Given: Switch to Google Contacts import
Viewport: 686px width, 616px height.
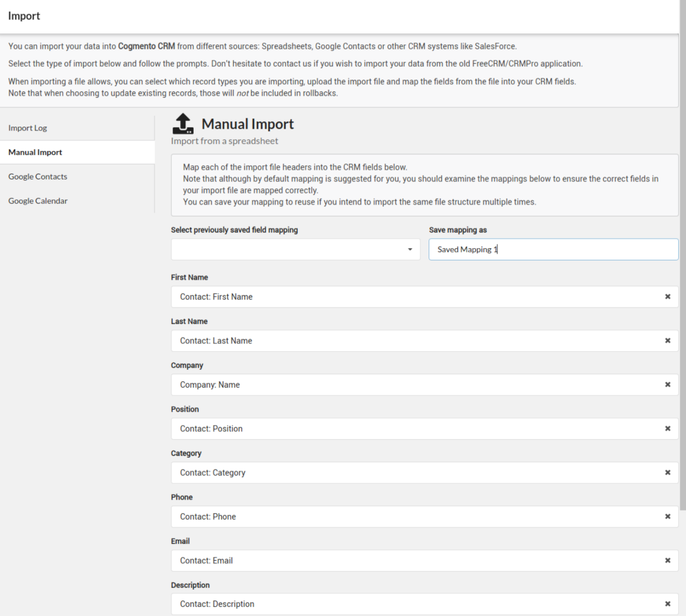Looking at the screenshot, I should click(38, 177).
